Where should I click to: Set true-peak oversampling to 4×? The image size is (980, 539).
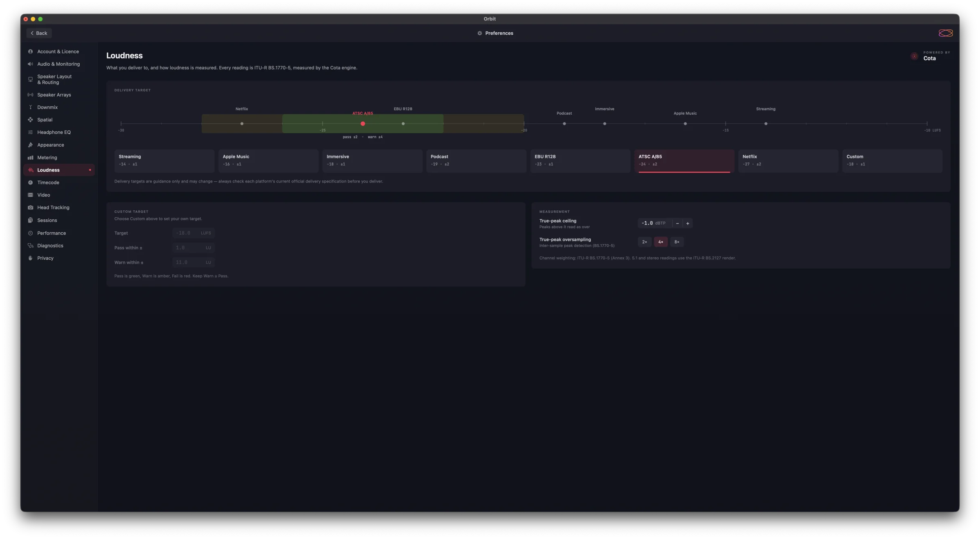(x=661, y=242)
